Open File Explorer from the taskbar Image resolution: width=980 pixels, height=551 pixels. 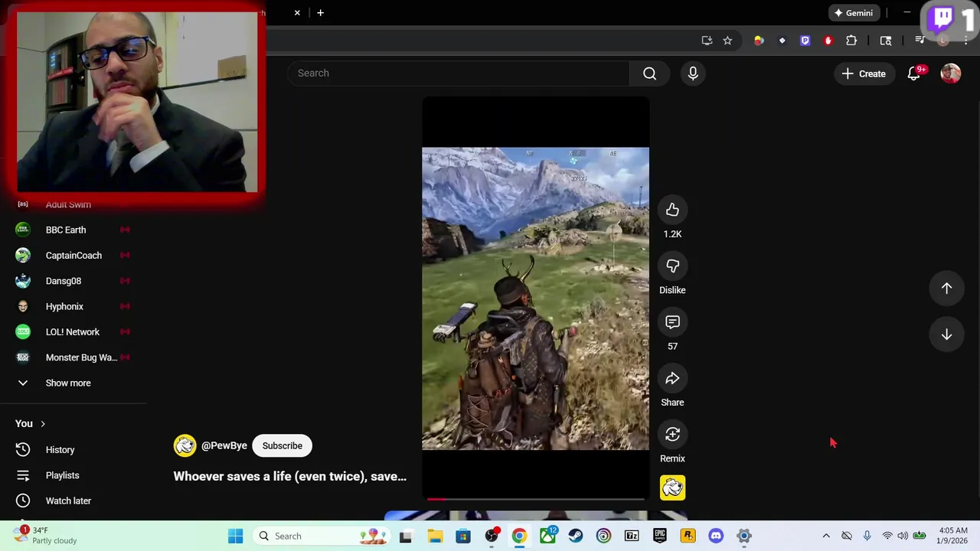pos(434,536)
